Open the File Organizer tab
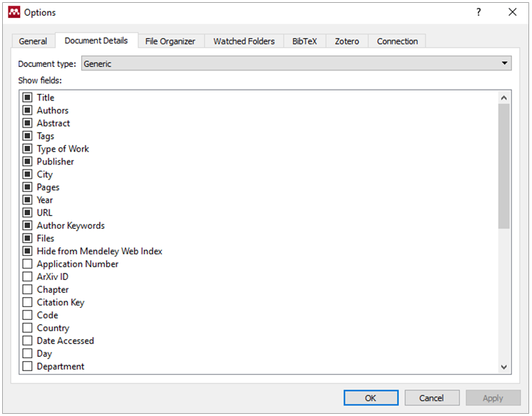The image size is (532, 416). [x=170, y=41]
